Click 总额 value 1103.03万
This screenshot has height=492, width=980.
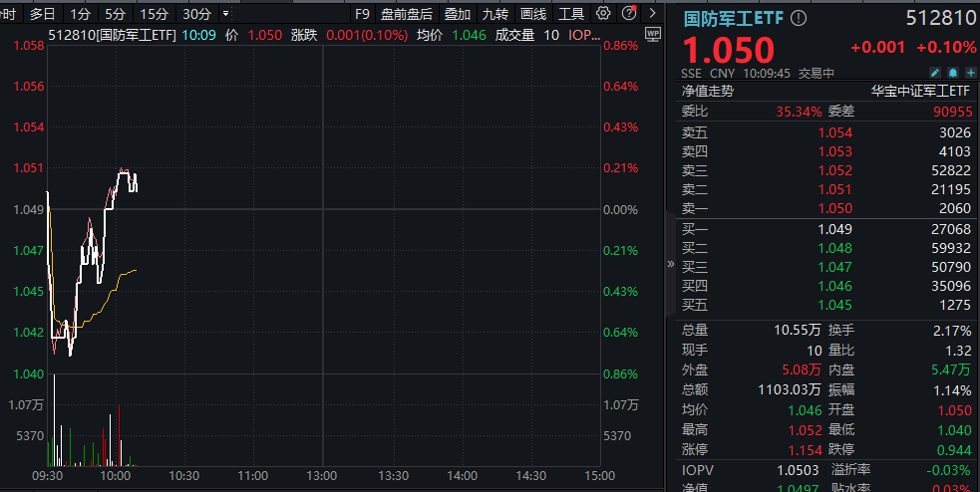790,390
